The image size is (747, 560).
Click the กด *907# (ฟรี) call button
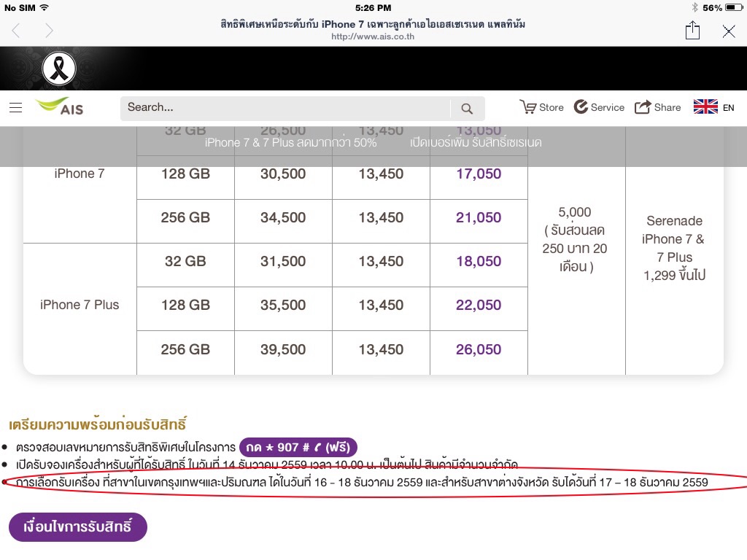[x=298, y=447]
